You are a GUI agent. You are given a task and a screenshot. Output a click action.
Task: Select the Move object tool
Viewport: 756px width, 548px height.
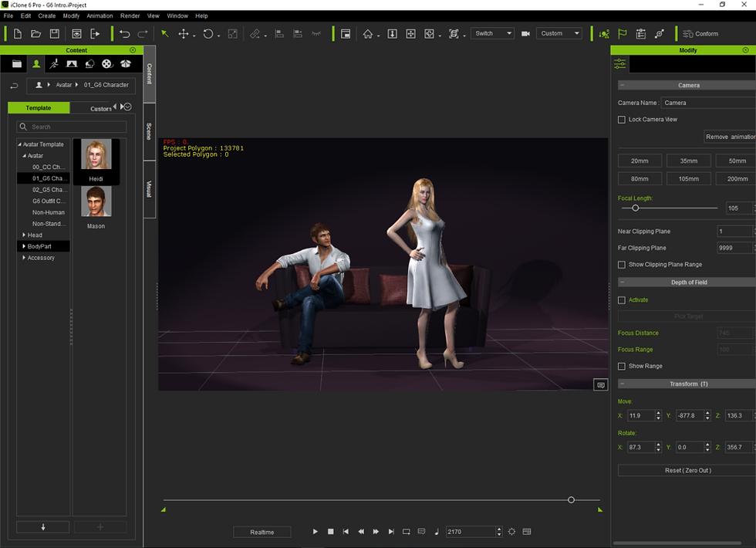pyautogui.click(x=184, y=34)
